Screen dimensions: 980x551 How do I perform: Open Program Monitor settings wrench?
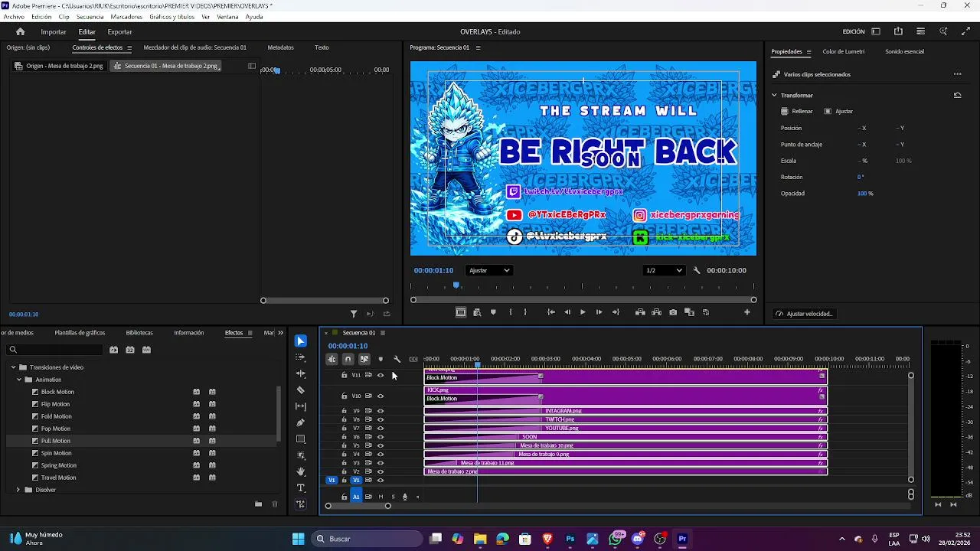click(697, 270)
